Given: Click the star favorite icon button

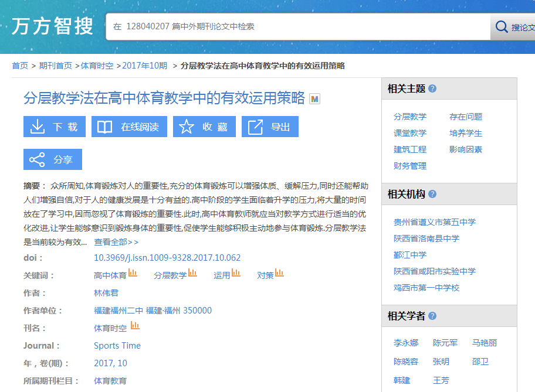Looking at the screenshot, I should tap(204, 127).
